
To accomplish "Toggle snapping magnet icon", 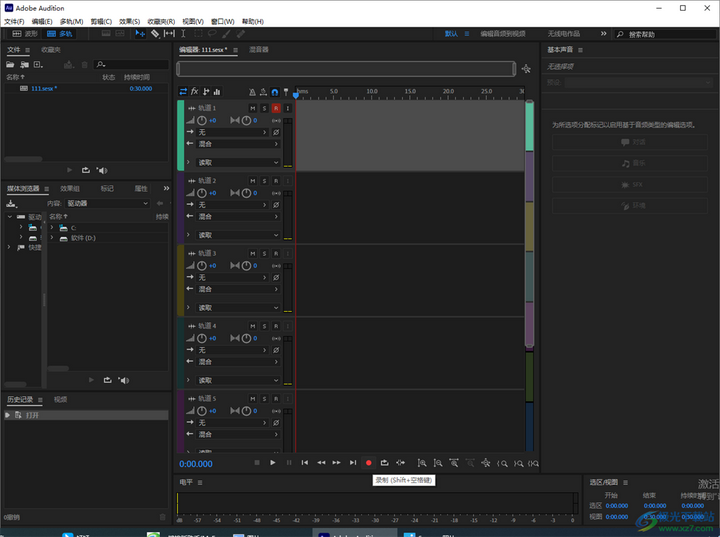I will pyautogui.click(x=275, y=92).
